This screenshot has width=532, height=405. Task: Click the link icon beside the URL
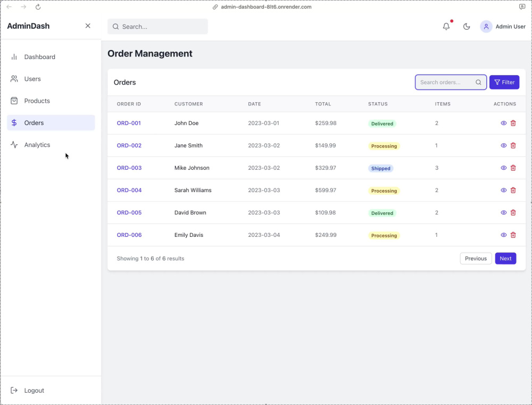pyautogui.click(x=215, y=7)
